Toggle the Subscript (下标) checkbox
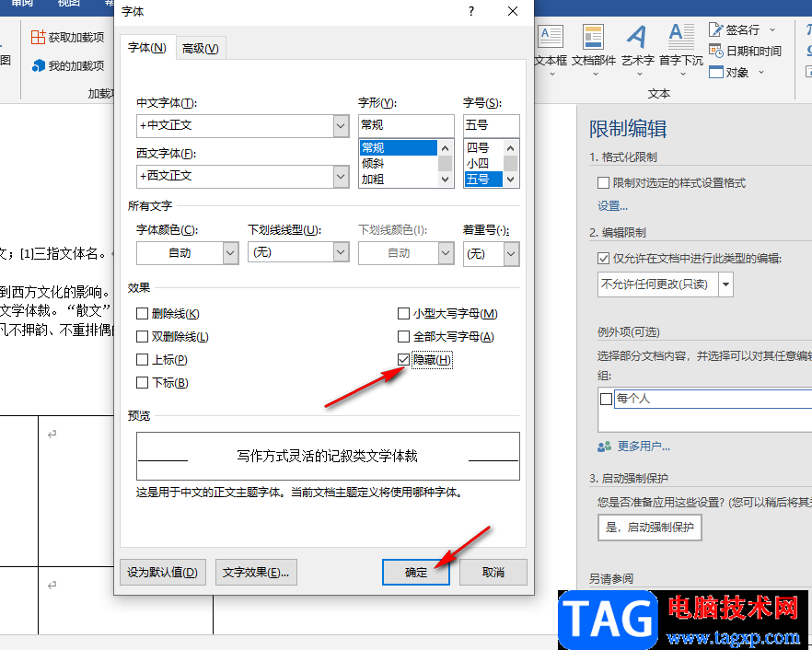The height and width of the screenshot is (650, 812). click(x=142, y=383)
